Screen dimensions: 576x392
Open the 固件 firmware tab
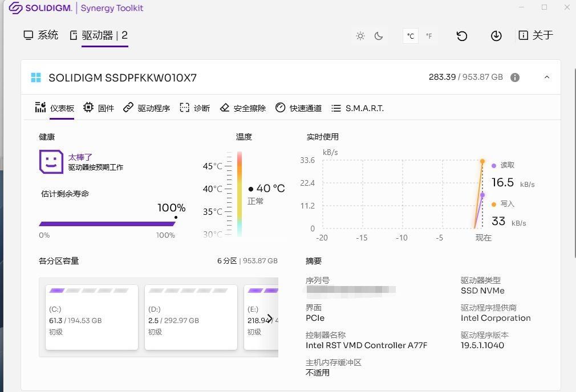pos(99,108)
